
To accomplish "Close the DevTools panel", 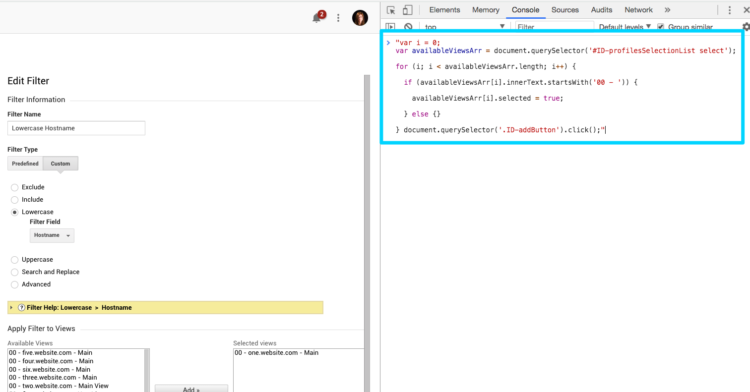I will pos(746,10).
